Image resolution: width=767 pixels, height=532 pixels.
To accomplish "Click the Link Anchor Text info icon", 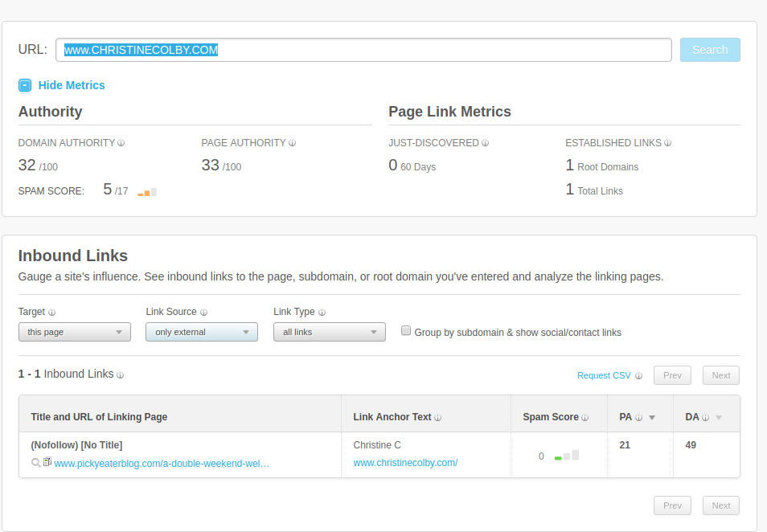I will [438, 418].
